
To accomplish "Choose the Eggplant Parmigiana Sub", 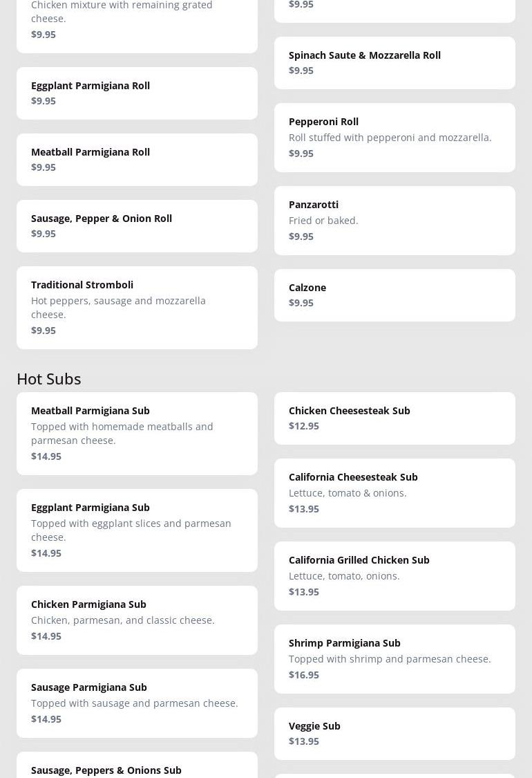I will pos(137,530).
